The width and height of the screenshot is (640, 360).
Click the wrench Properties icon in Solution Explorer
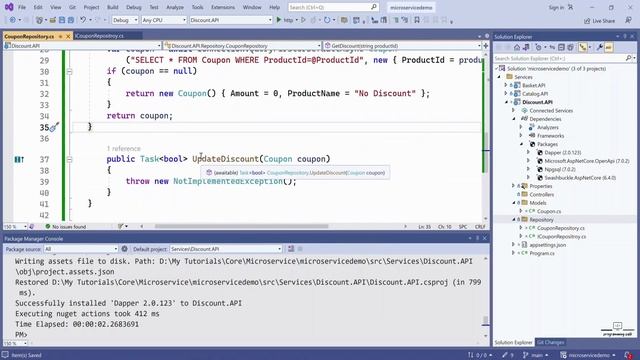599,48
